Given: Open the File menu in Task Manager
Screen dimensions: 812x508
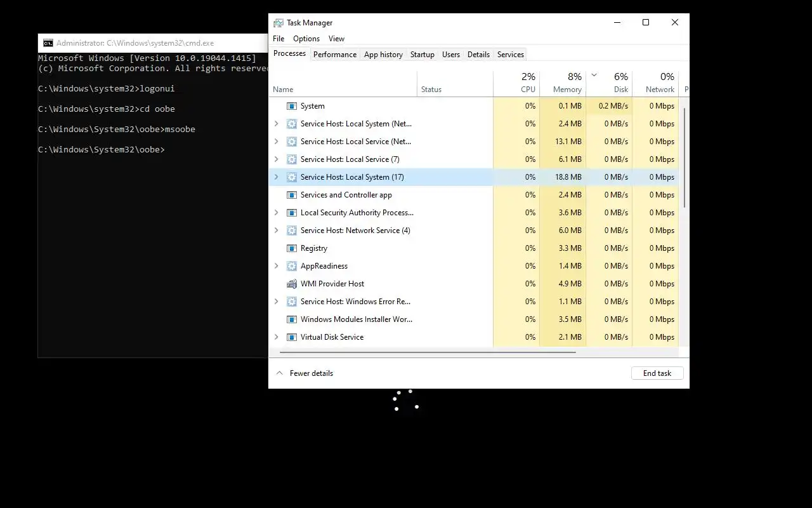Looking at the screenshot, I should pos(278,39).
